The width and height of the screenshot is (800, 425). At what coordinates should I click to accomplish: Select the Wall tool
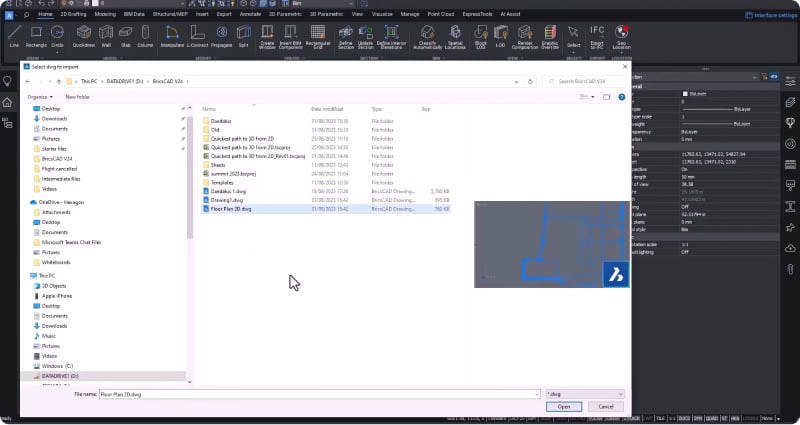(106, 36)
